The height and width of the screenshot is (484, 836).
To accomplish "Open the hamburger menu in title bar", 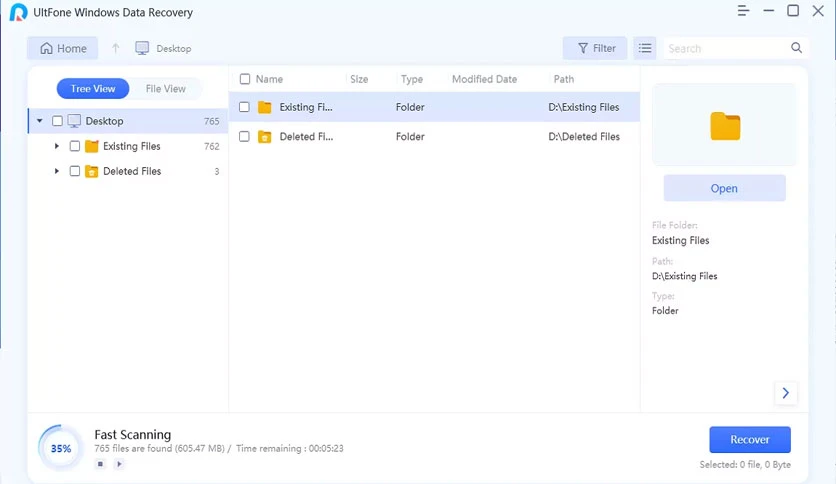I will point(743,11).
